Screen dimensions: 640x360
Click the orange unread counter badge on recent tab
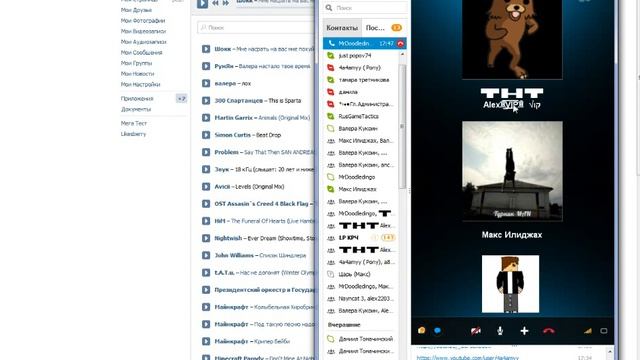point(396,28)
